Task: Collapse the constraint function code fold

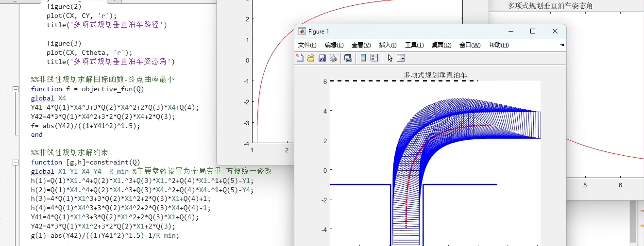Action: pos(16,163)
